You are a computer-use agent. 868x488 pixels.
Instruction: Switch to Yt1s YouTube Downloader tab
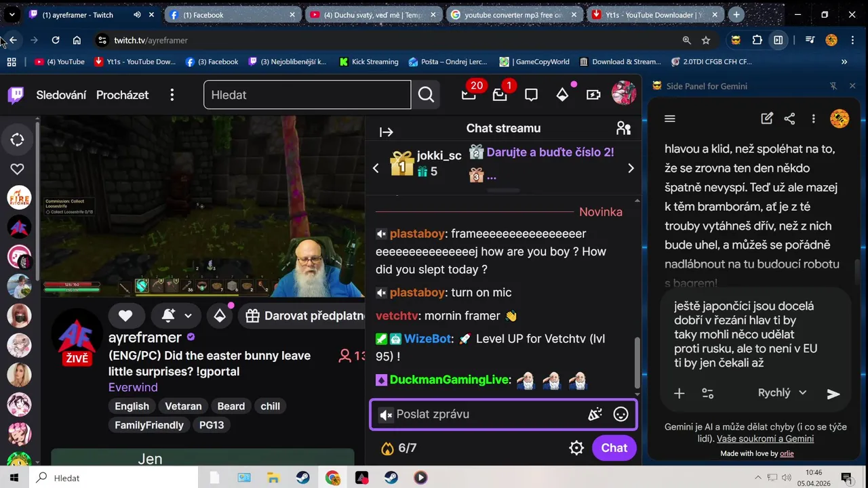pyautogui.click(x=655, y=14)
